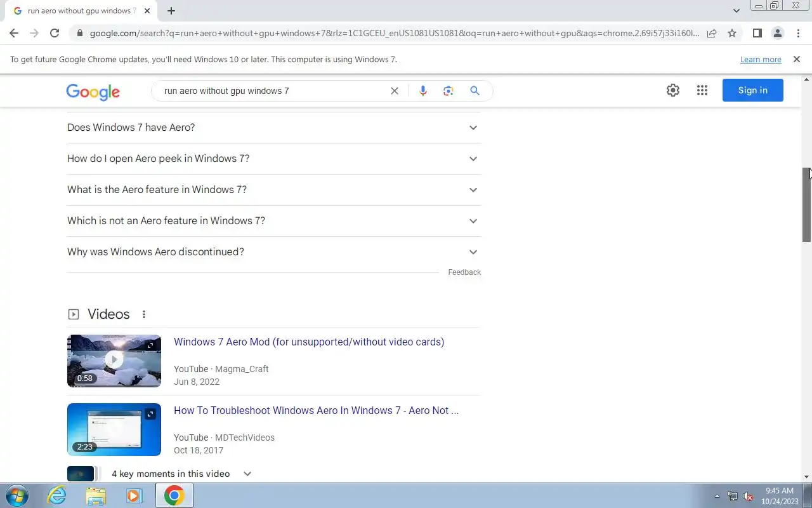Play the Windows 7 Aero Mod video thumbnail

pos(114,361)
